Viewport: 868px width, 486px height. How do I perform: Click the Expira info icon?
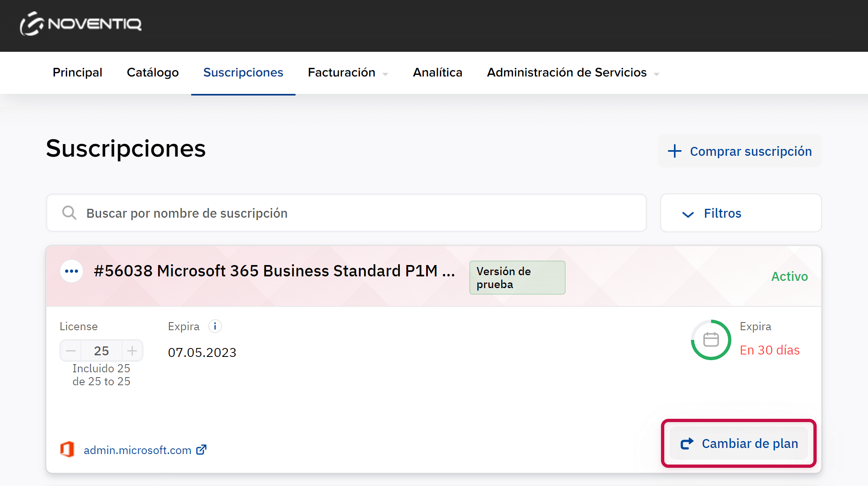tap(215, 326)
